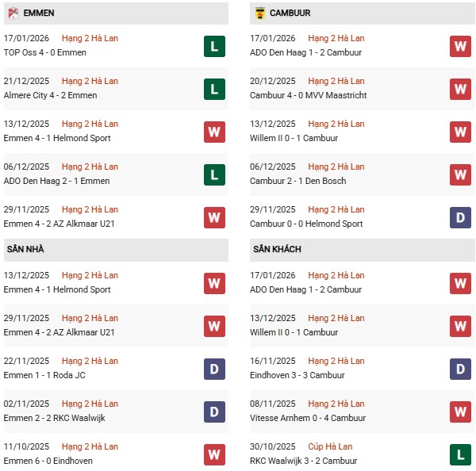Select the SÂN NHÀ section header

(25, 249)
